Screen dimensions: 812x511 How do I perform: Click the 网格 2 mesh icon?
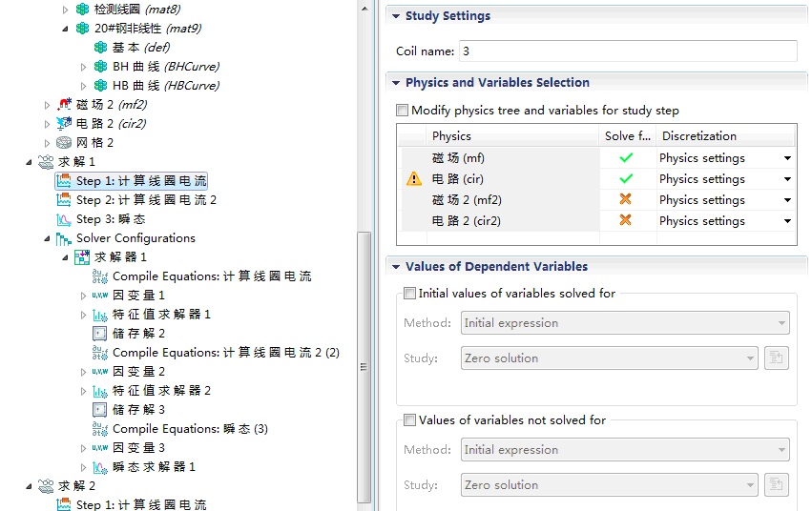pyautogui.click(x=64, y=142)
